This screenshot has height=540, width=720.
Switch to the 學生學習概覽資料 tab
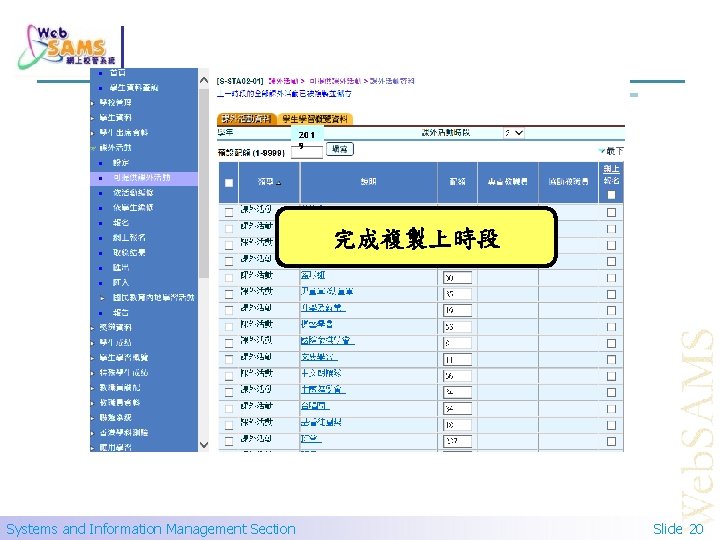click(x=315, y=119)
